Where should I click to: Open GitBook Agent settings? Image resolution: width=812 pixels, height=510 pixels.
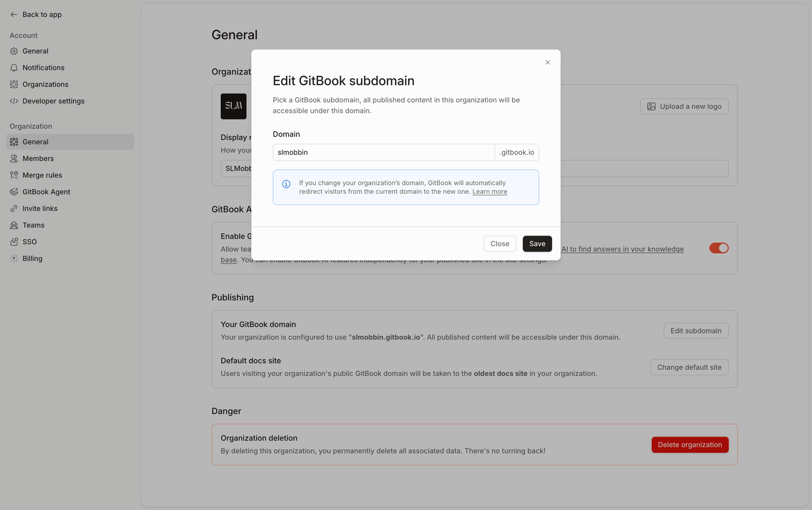[70, 192]
